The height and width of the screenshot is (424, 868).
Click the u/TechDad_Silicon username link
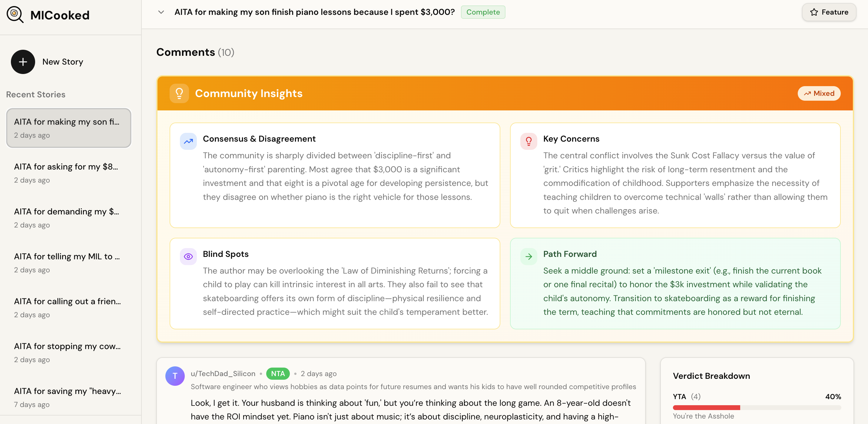pyautogui.click(x=223, y=373)
